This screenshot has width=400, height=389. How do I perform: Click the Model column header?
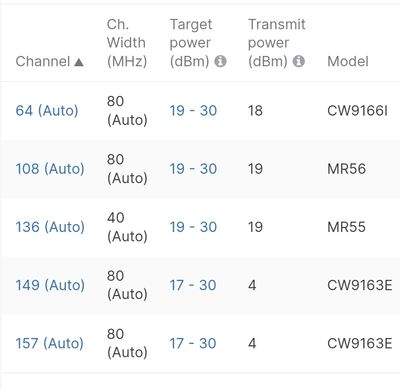tap(348, 62)
